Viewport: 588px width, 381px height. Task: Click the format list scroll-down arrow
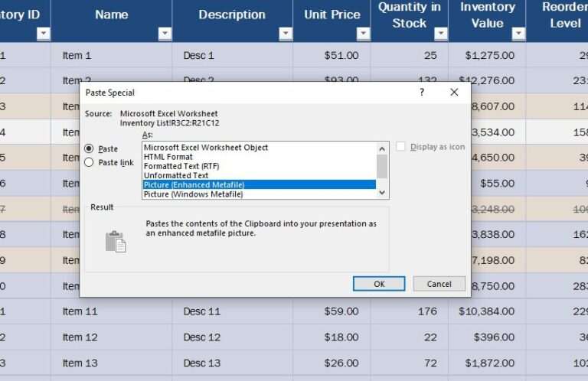[382, 194]
